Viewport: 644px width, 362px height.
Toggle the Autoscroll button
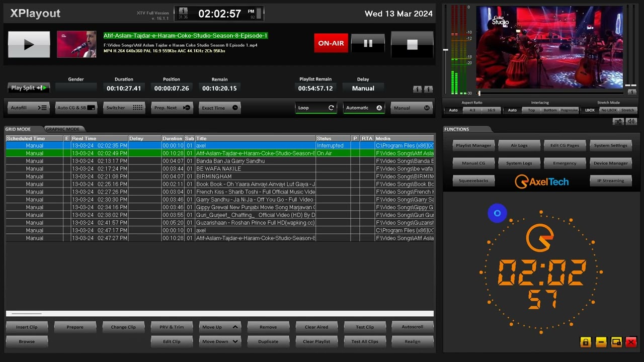pyautogui.click(x=413, y=327)
